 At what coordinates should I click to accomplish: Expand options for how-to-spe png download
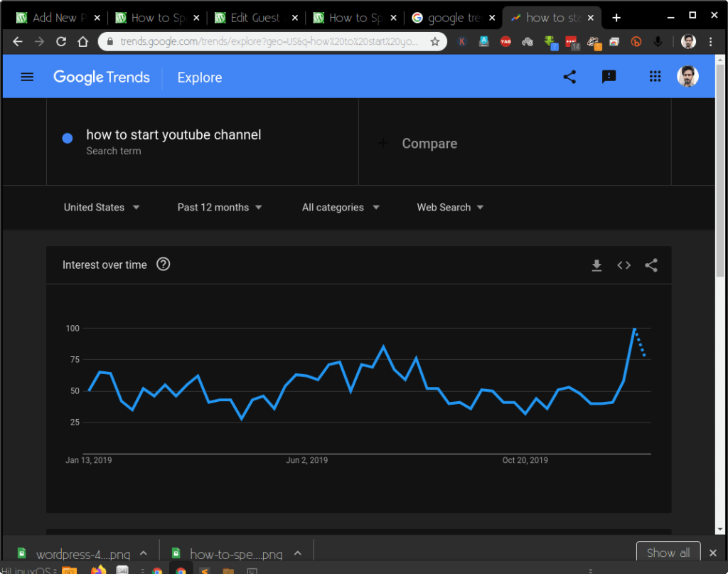[298, 553]
